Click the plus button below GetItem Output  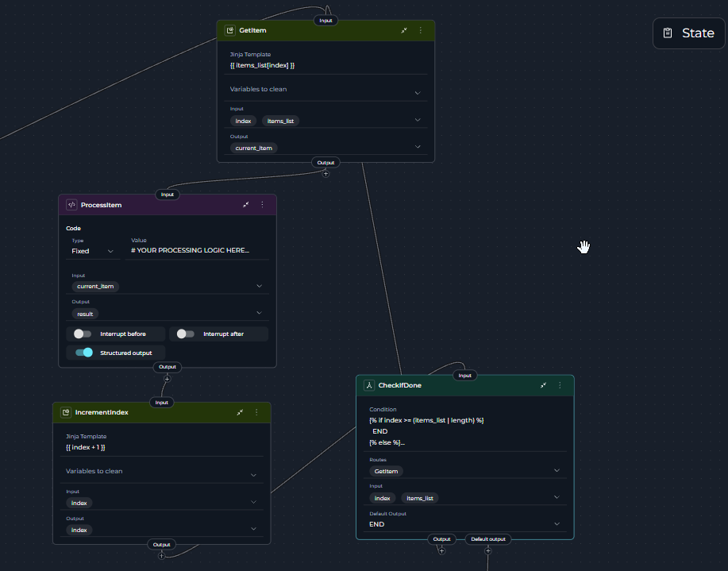click(x=325, y=174)
